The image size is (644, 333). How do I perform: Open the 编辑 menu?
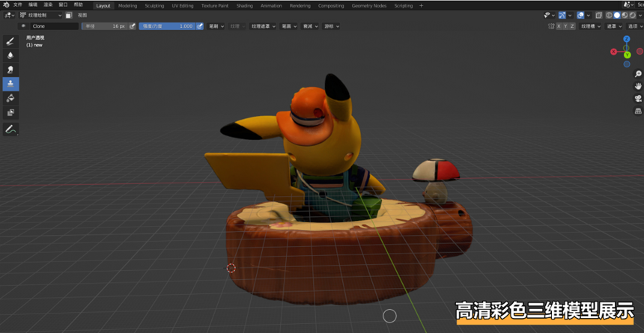point(33,5)
